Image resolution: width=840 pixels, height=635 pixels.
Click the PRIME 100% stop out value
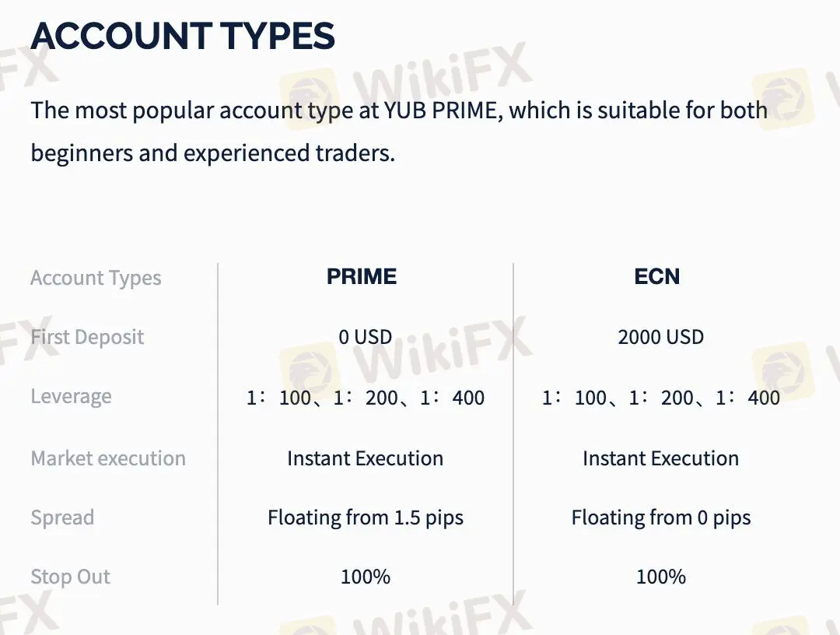(x=366, y=577)
